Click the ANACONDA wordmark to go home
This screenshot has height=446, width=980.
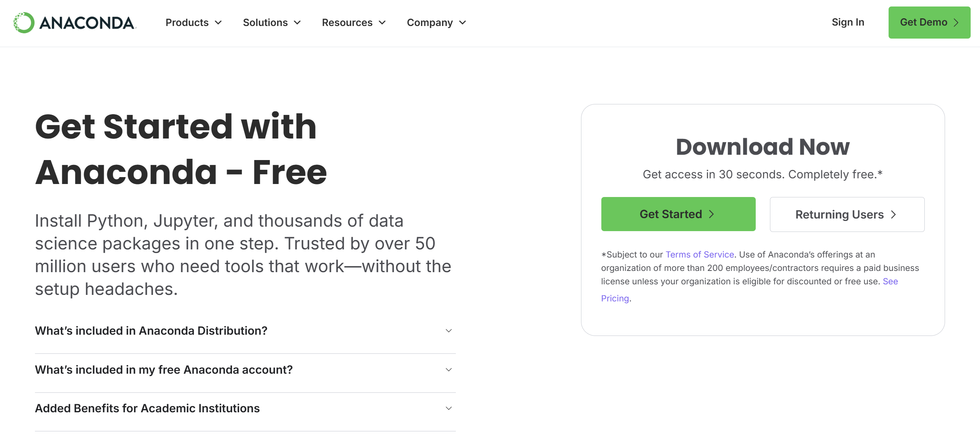click(87, 23)
